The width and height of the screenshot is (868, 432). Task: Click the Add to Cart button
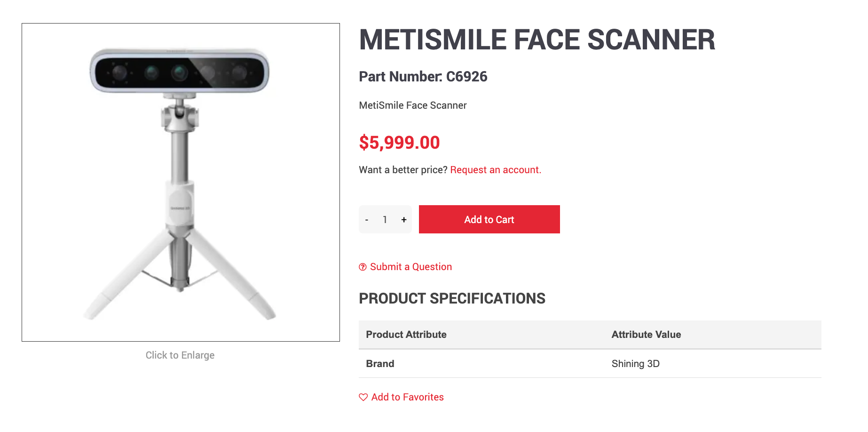pos(489,219)
